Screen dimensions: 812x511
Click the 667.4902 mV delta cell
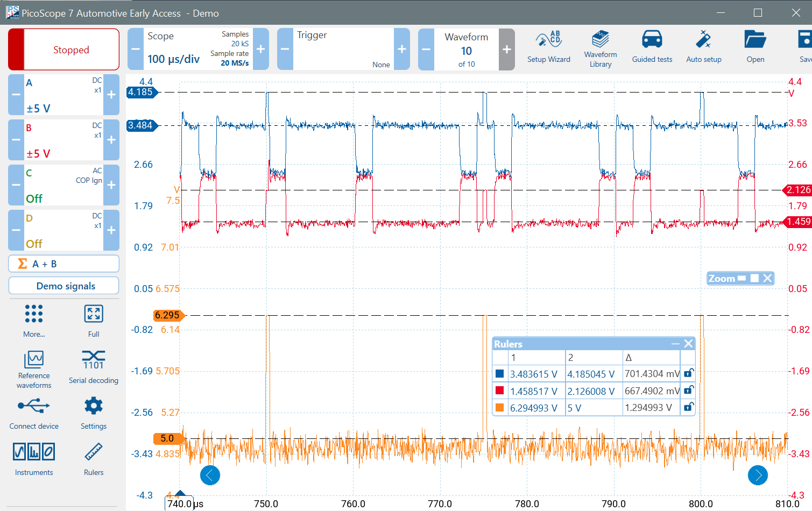[x=651, y=391]
